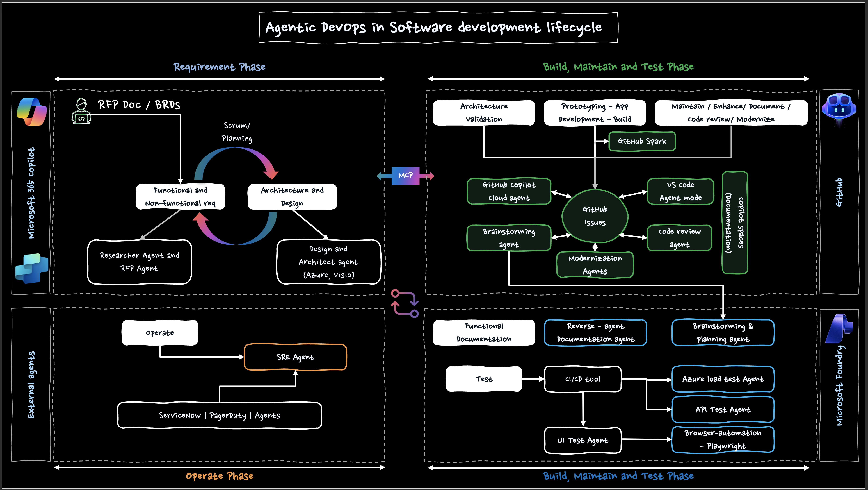Select the orange 'SRE Agent' box

pyautogui.click(x=295, y=357)
